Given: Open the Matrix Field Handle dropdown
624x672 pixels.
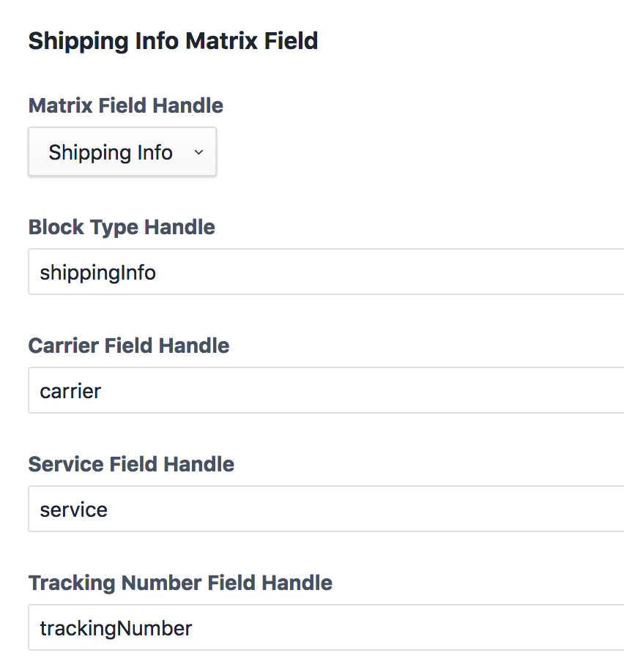Looking at the screenshot, I should click(x=122, y=152).
